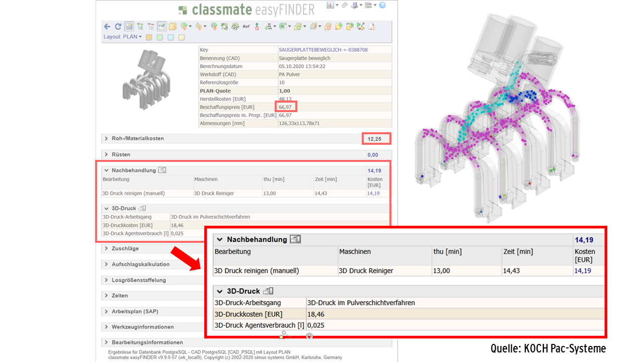Image resolution: width=644 pixels, height=362 pixels.
Task: Toggle the image preview toolbar button
Action: click(x=162, y=26)
